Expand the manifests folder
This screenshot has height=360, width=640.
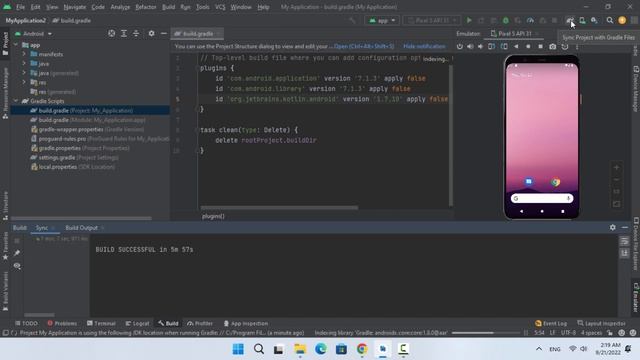click(x=24, y=54)
